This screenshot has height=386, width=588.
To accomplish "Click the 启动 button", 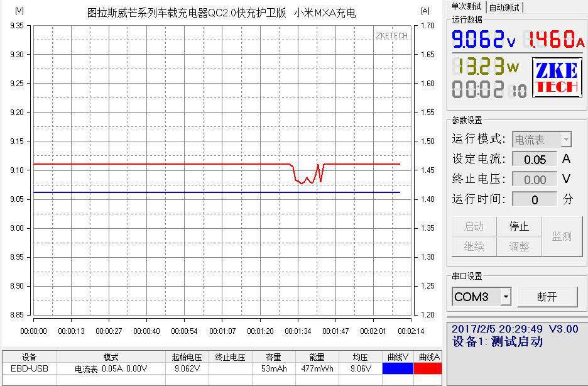I will [x=474, y=226].
